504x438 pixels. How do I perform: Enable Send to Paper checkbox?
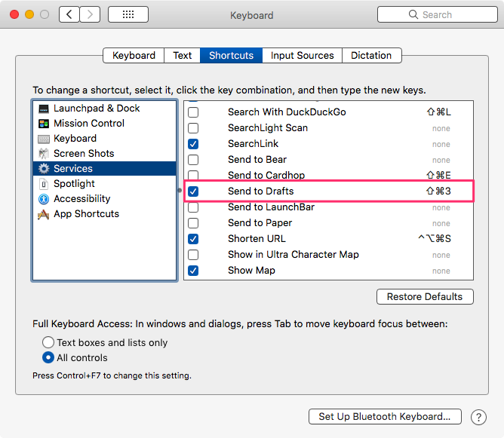tap(193, 223)
